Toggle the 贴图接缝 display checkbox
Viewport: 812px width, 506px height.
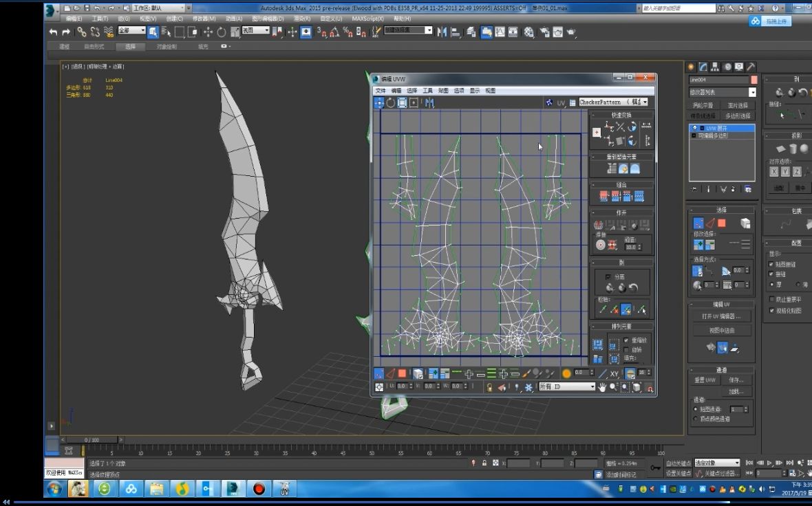pyautogui.click(x=771, y=264)
